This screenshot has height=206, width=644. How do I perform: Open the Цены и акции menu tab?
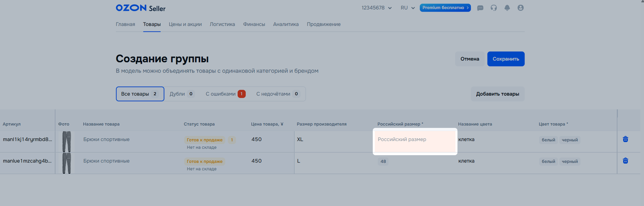[185, 24]
